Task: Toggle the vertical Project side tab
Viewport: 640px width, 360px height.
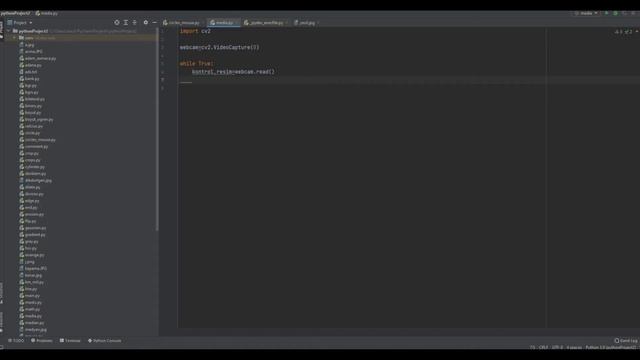Action: [2, 30]
